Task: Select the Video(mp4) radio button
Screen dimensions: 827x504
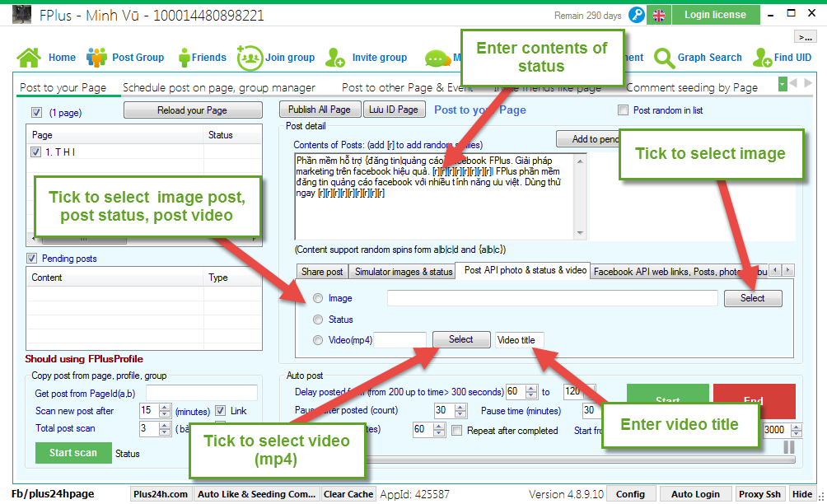Action: pyautogui.click(x=318, y=341)
